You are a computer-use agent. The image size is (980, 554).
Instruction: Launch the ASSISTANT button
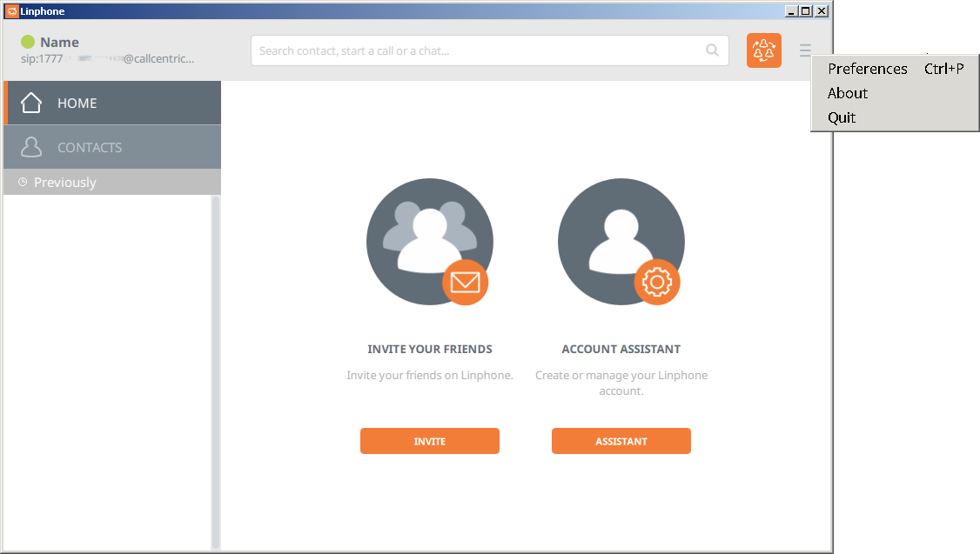[621, 441]
